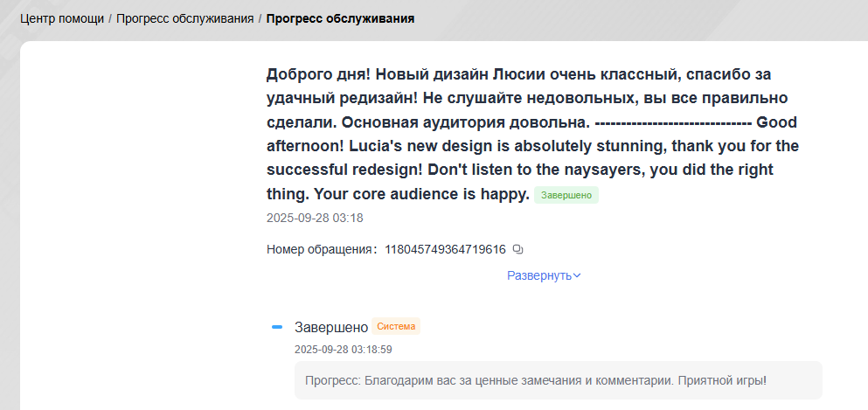Click the green Завершено status badge
Screen dimensions: 868x410
tap(566, 195)
